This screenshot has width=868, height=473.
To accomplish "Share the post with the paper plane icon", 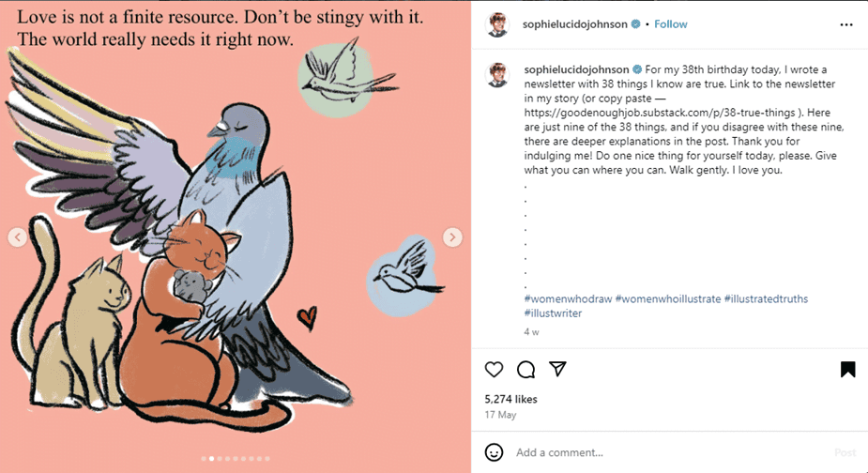I will pos(557,369).
